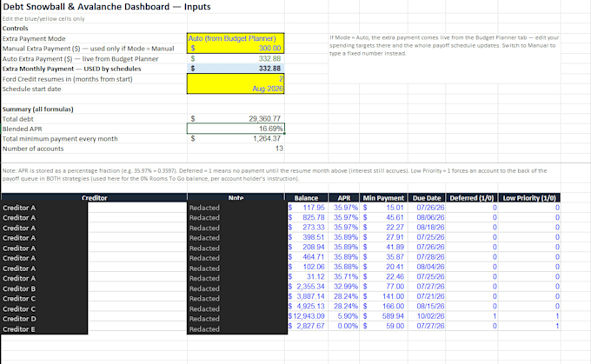Click the due date cell 08/18/26
Image resolution: width=591 pixels, height=364 pixels.
427,228
